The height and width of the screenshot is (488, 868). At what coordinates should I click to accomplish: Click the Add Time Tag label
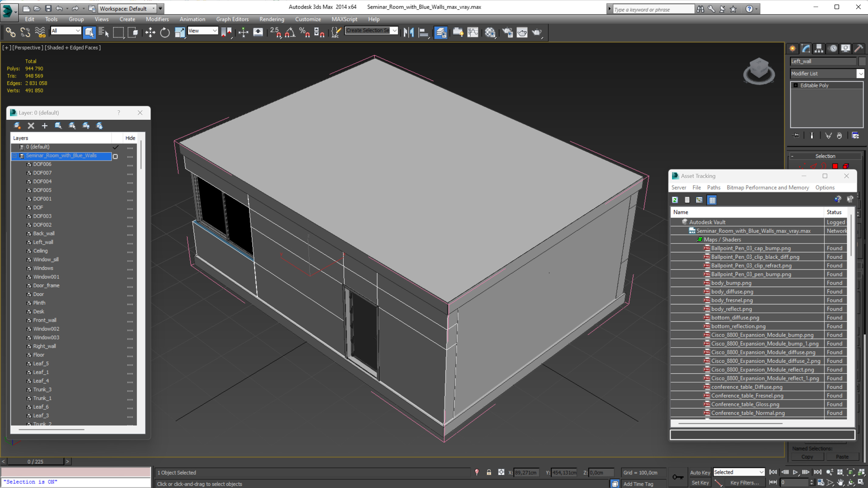click(638, 484)
